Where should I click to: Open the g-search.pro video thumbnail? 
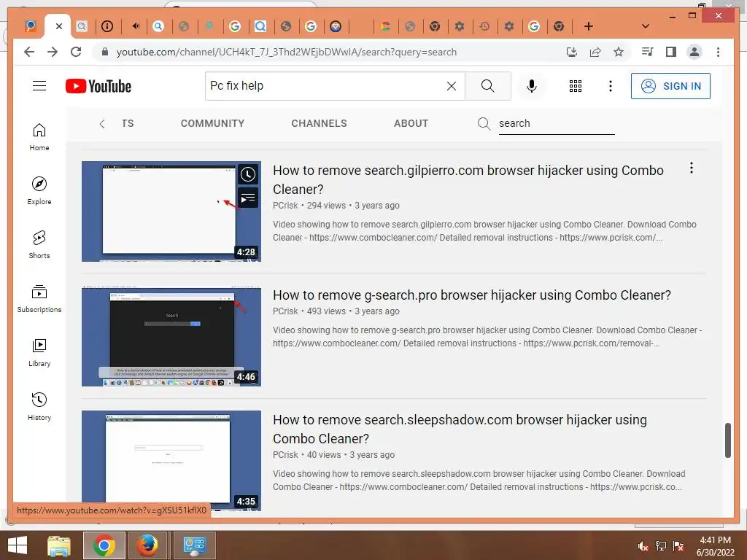pyautogui.click(x=171, y=336)
